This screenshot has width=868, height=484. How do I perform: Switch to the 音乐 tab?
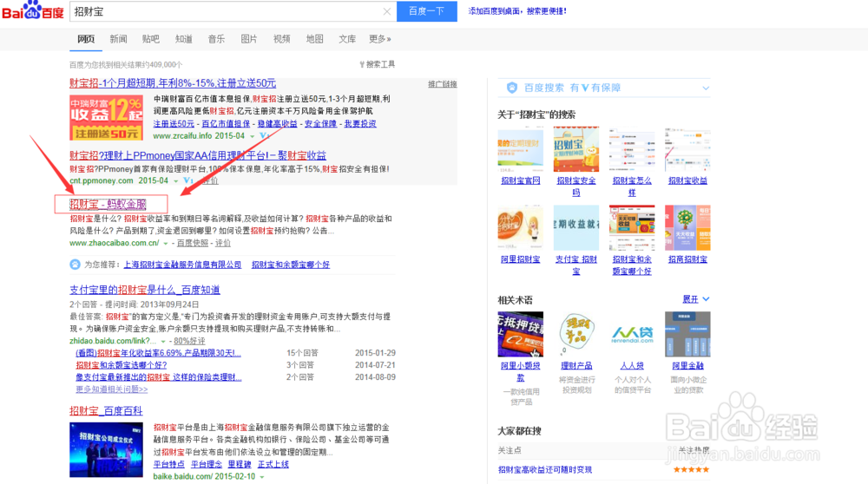click(x=216, y=39)
